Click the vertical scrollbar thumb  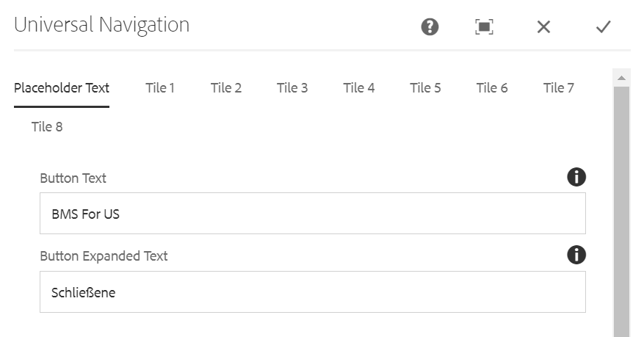pos(621,211)
